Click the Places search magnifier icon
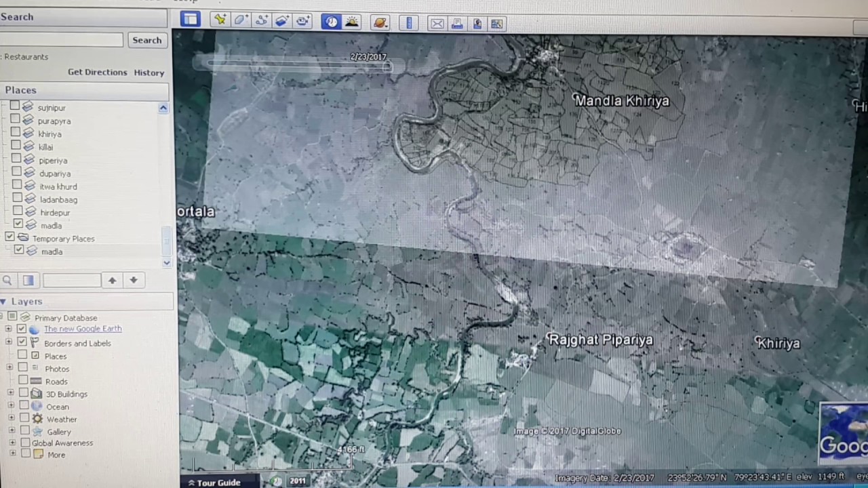The image size is (868, 488). point(7,280)
